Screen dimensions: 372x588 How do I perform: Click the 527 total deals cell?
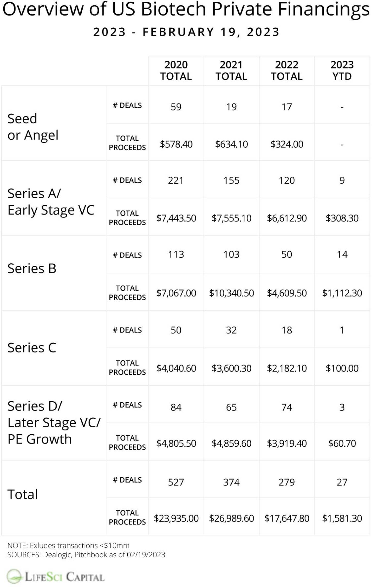point(176,482)
